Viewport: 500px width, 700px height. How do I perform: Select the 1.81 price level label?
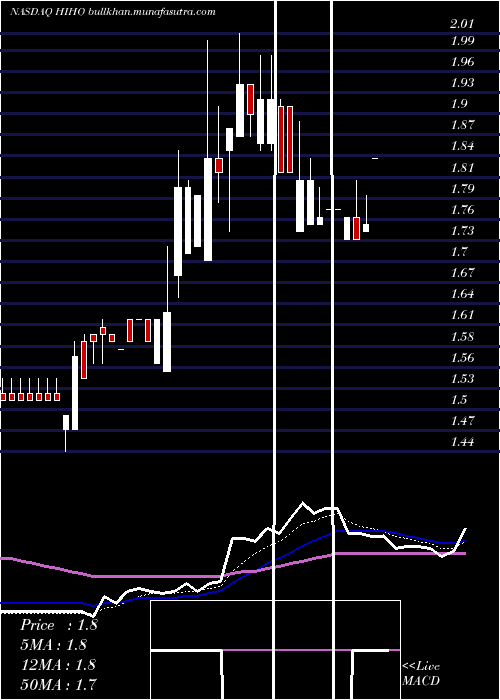point(462,167)
